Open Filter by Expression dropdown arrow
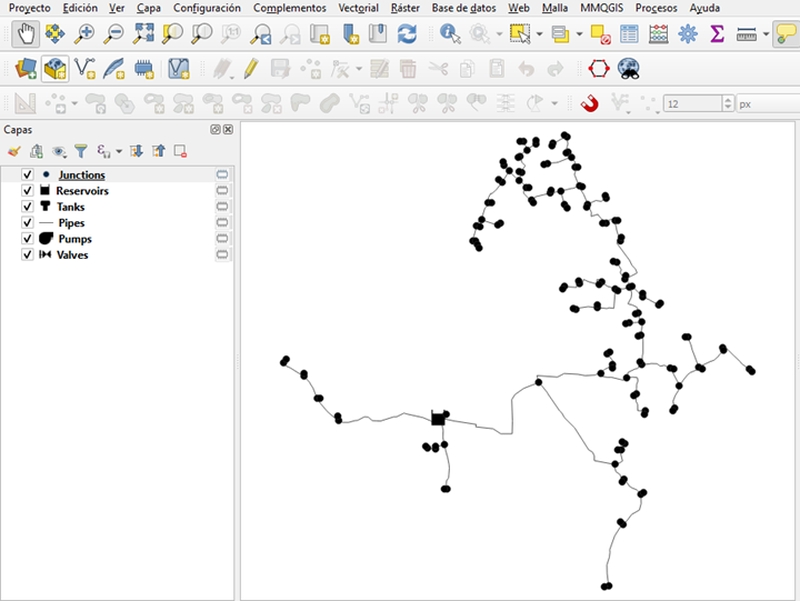The height and width of the screenshot is (601, 800). (x=119, y=151)
